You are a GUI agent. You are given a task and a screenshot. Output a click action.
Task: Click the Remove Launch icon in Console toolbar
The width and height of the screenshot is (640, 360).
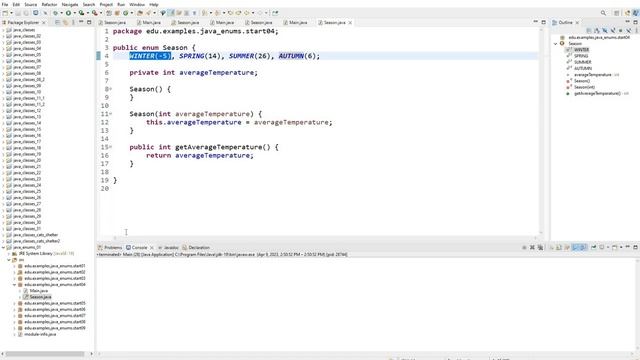(x=532, y=247)
